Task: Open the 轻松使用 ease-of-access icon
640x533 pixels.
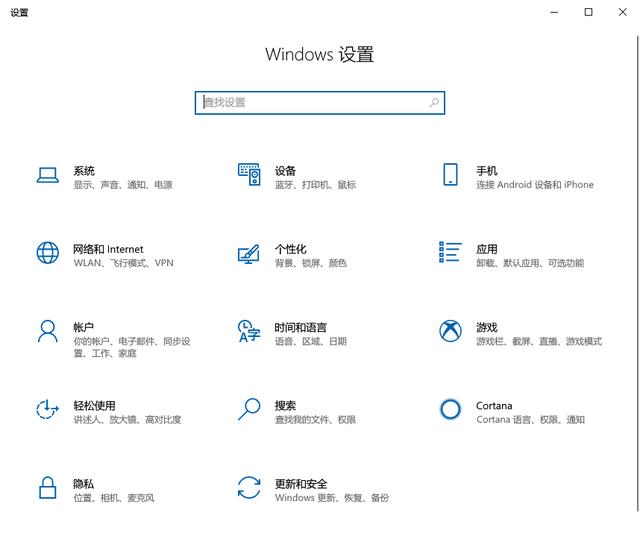Action: [x=48, y=409]
